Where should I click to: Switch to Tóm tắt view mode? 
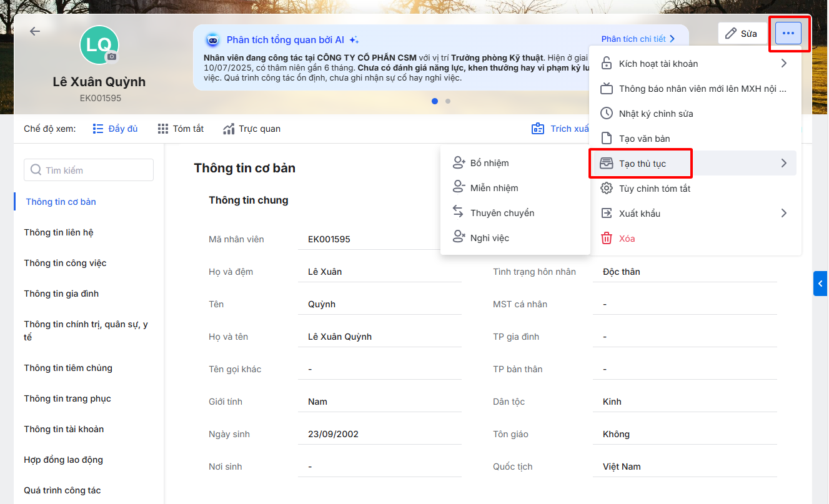pyautogui.click(x=181, y=129)
